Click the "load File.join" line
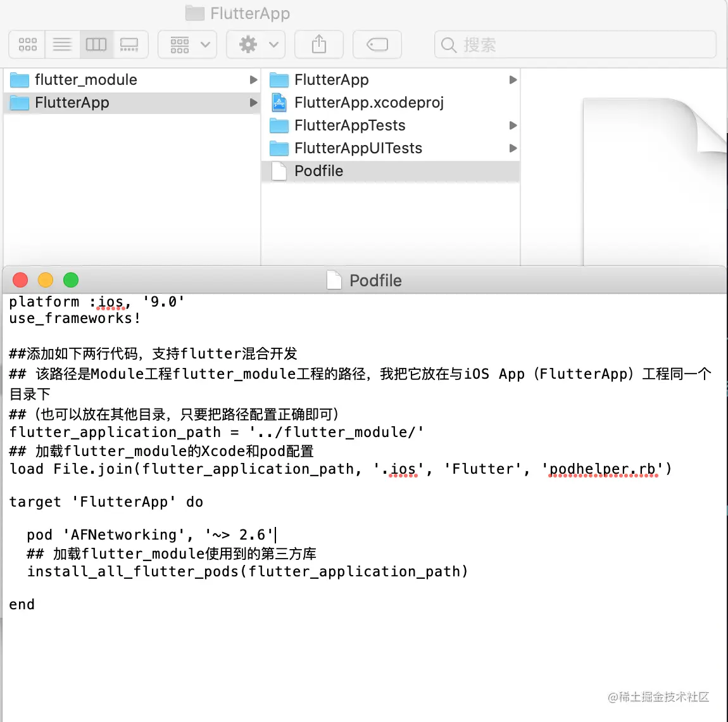This screenshot has width=728, height=722. [x=341, y=469]
